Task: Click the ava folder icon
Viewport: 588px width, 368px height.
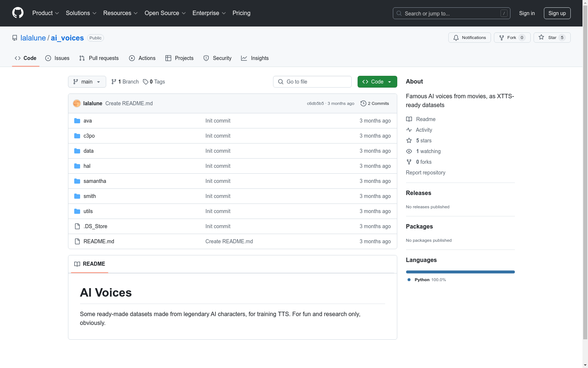Action: click(77, 121)
